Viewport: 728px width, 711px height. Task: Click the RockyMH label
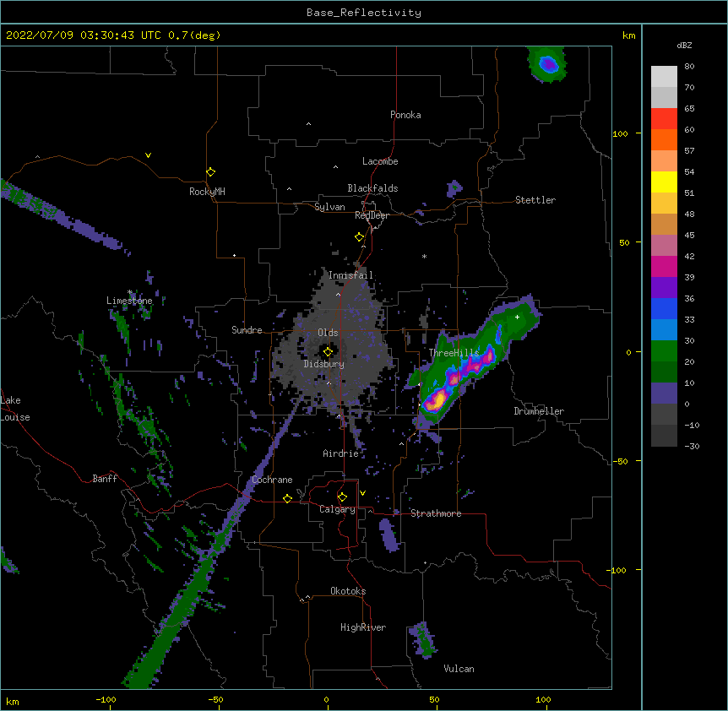pos(207,192)
